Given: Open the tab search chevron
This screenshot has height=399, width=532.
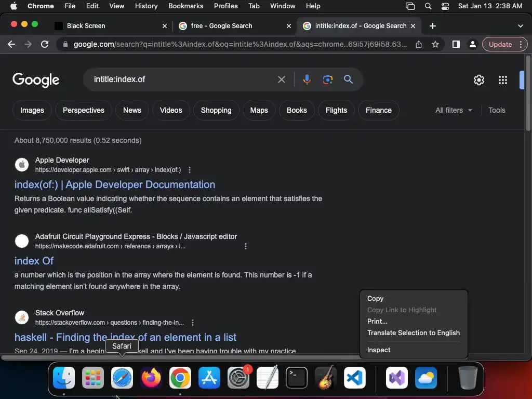Looking at the screenshot, I should 521,26.
